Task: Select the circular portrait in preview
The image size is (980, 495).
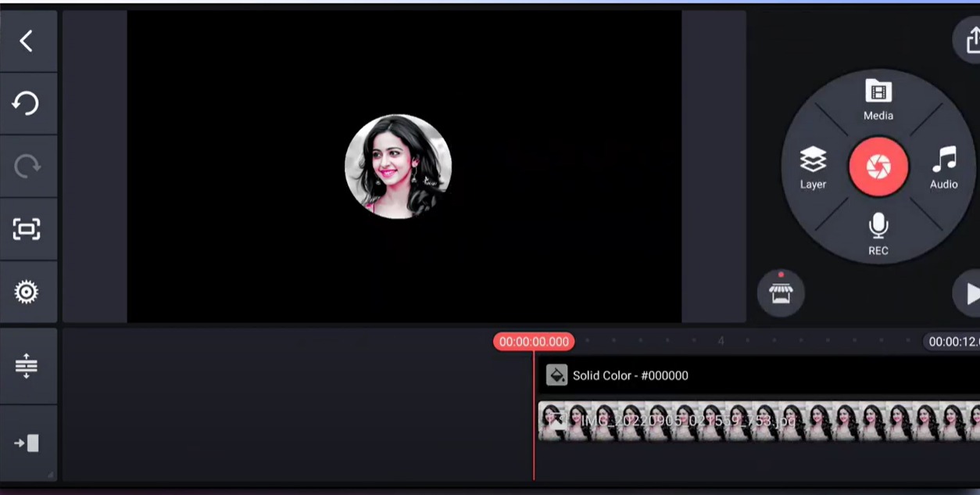Action: (398, 167)
